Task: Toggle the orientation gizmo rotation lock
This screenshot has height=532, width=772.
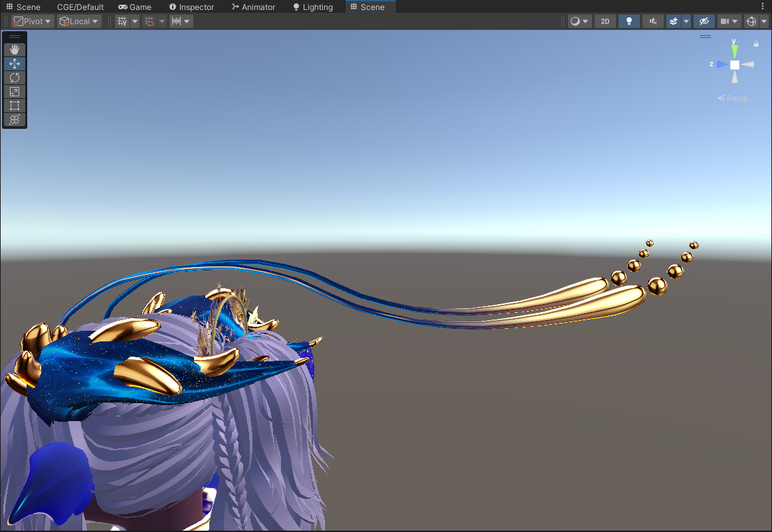Action: click(756, 44)
